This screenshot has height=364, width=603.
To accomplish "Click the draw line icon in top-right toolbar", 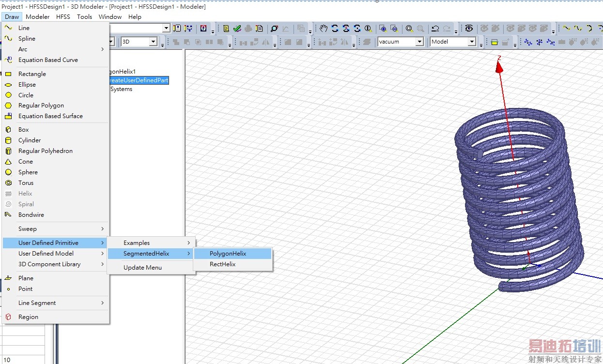I will coord(566,29).
